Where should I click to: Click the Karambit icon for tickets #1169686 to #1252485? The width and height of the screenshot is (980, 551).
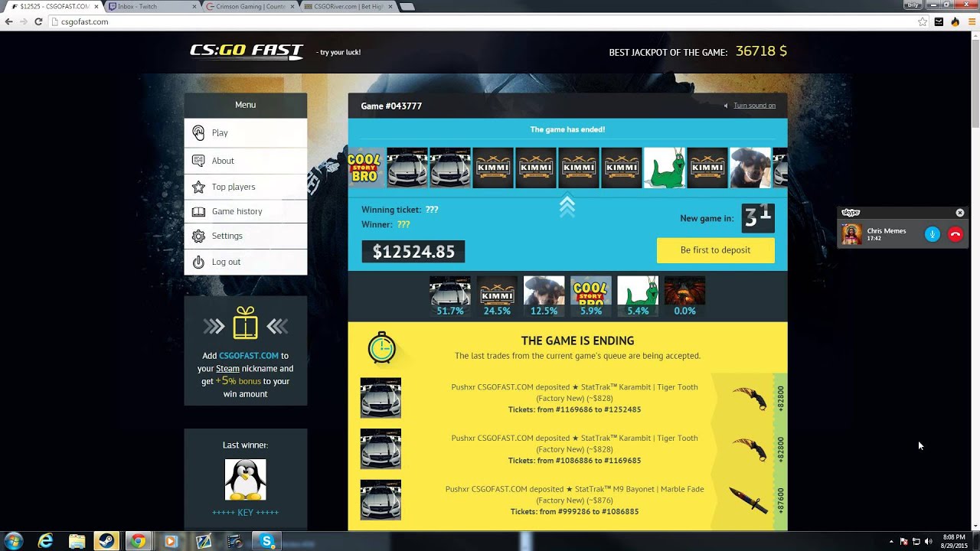point(750,398)
